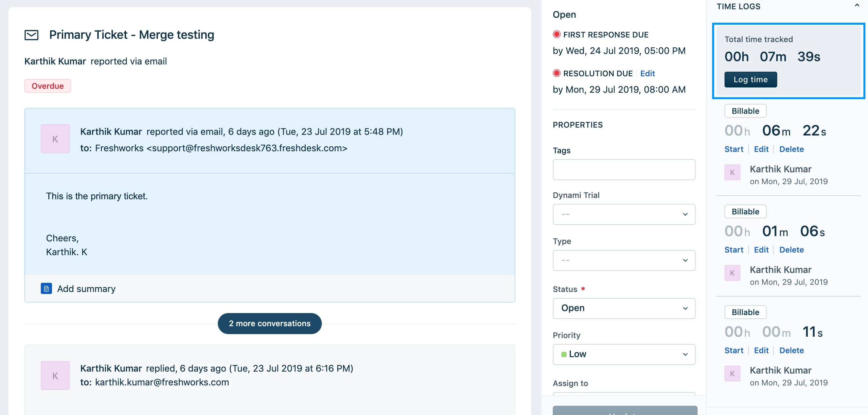Start timer on the 06m 22s entry
The height and width of the screenshot is (415, 868).
tap(733, 149)
